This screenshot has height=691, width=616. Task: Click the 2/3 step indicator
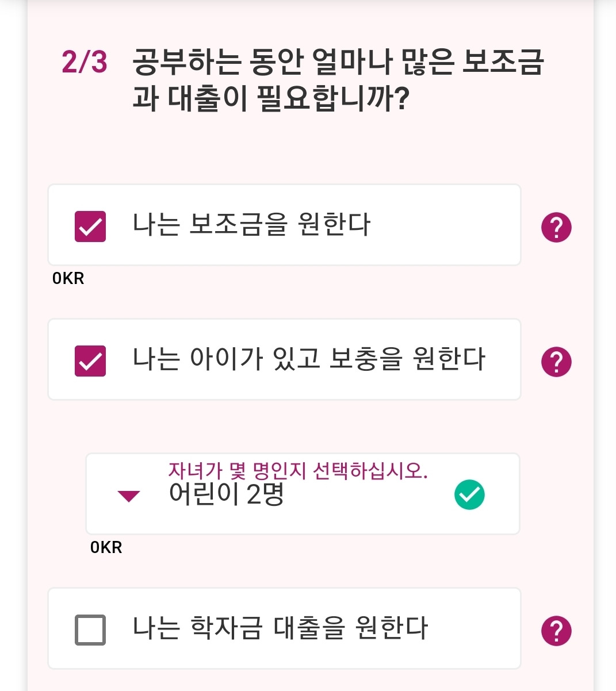[x=84, y=62]
